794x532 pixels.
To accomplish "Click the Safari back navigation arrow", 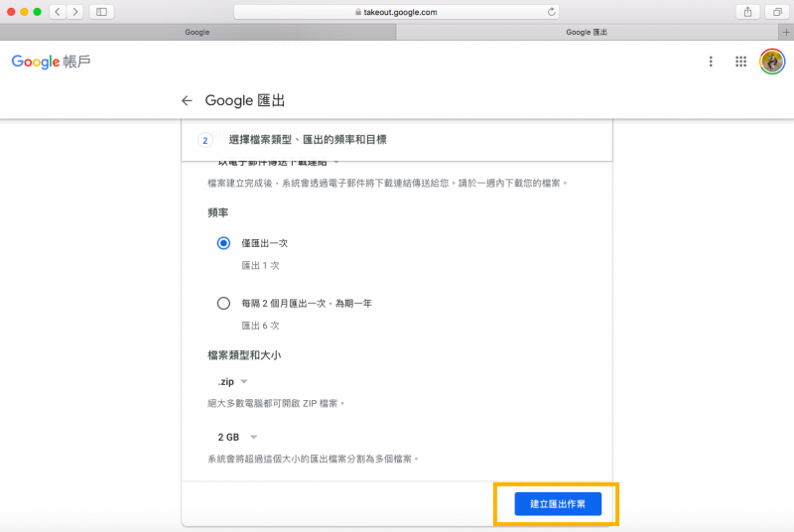I will coord(58,12).
